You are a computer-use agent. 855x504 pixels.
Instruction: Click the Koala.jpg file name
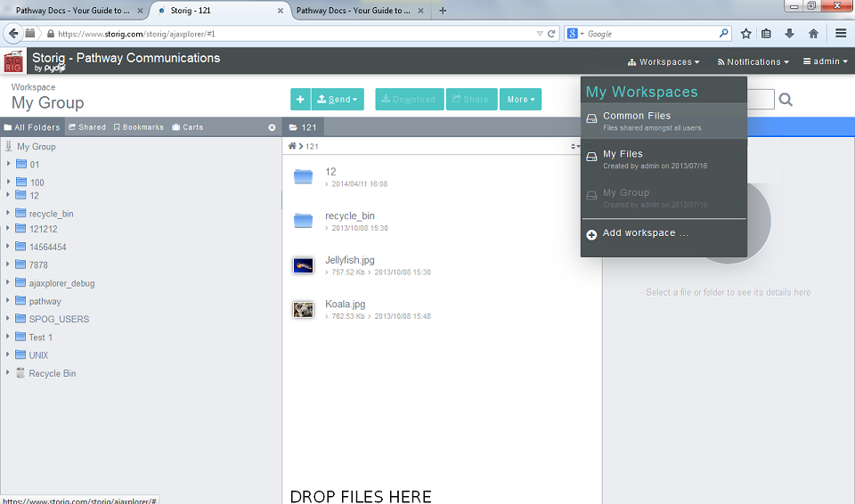[x=346, y=304]
